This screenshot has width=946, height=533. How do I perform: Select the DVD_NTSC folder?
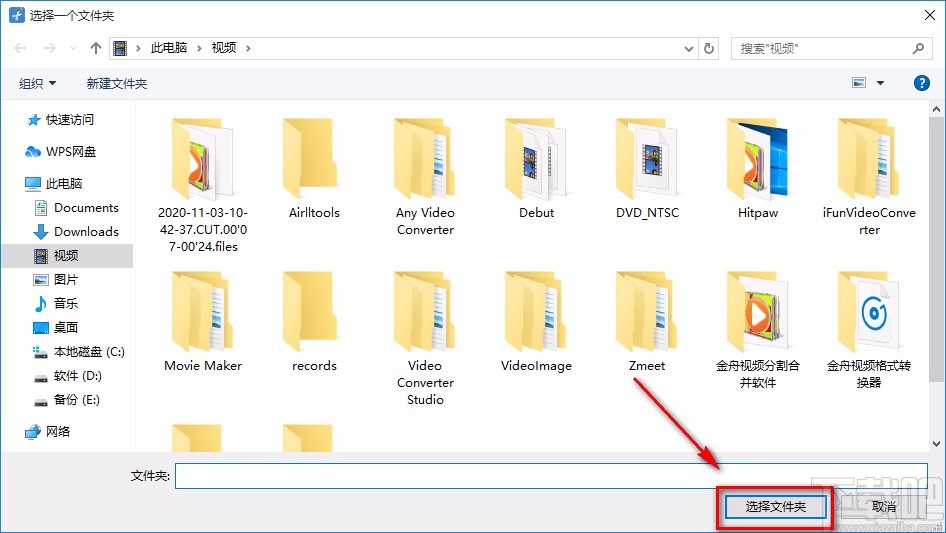tap(647, 169)
